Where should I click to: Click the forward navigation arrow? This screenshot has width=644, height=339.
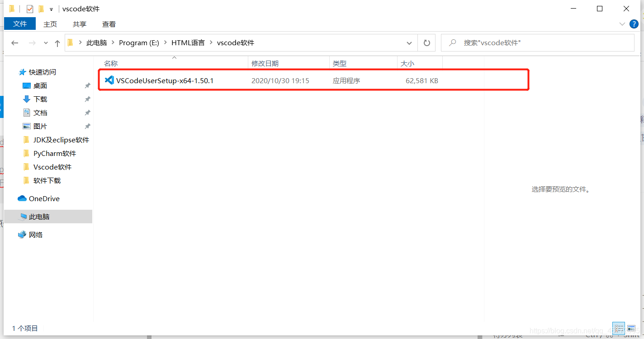(x=32, y=43)
